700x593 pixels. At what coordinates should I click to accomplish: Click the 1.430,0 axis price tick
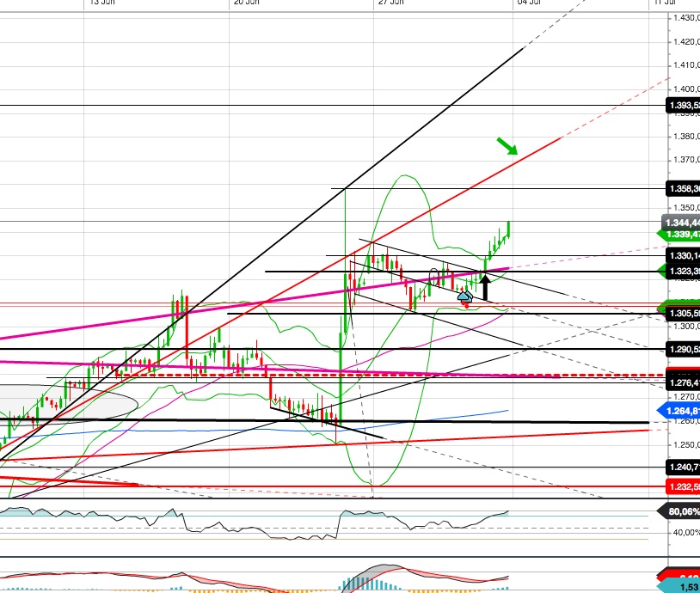click(x=686, y=18)
